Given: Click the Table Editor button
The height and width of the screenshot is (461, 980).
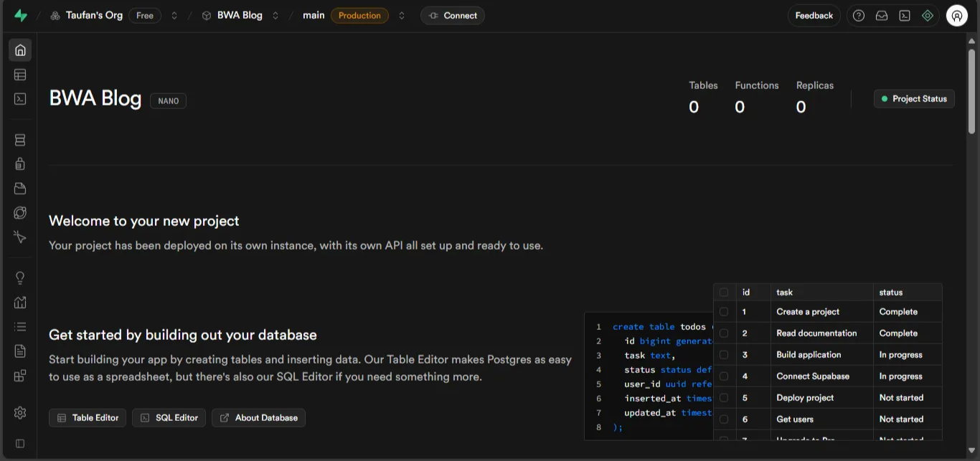Looking at the screenshot, I should coord(88,418).
